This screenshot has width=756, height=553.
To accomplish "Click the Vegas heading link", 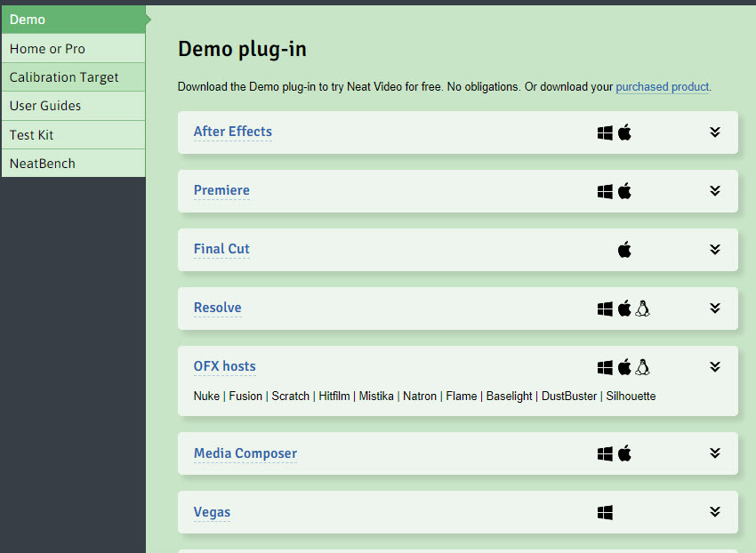I will pyautogui.click(x=213, y=512).
